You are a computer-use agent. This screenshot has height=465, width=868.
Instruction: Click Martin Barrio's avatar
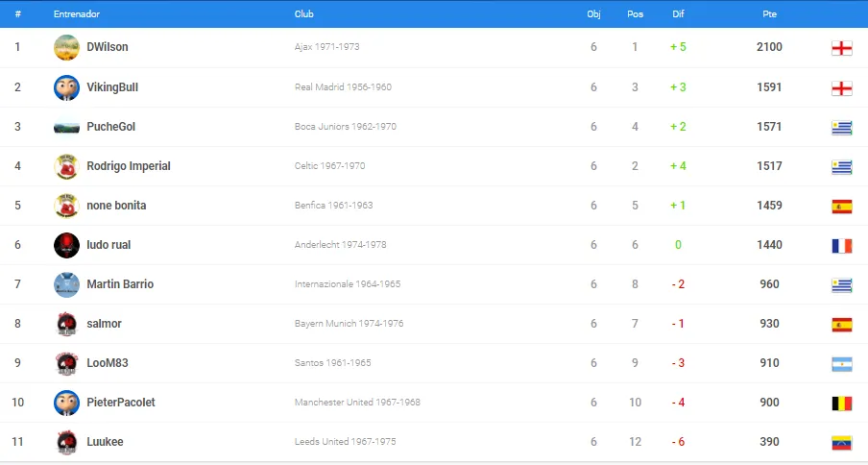(66, 284)
